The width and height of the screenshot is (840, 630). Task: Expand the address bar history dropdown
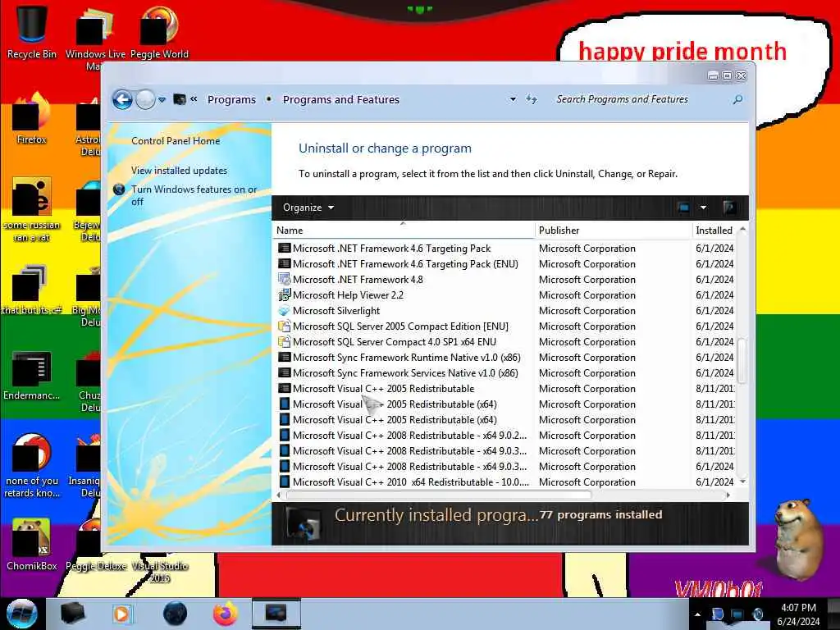(513, 99)
